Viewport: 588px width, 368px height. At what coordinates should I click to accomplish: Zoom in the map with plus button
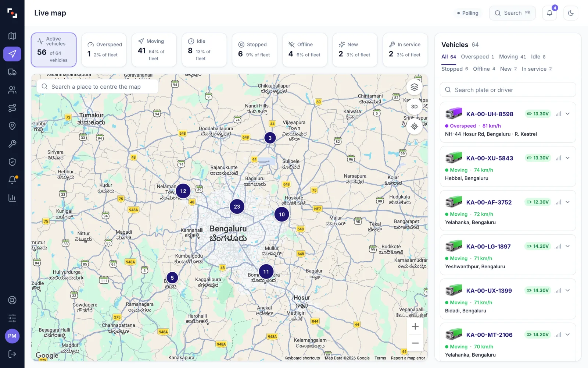[415, 326]
